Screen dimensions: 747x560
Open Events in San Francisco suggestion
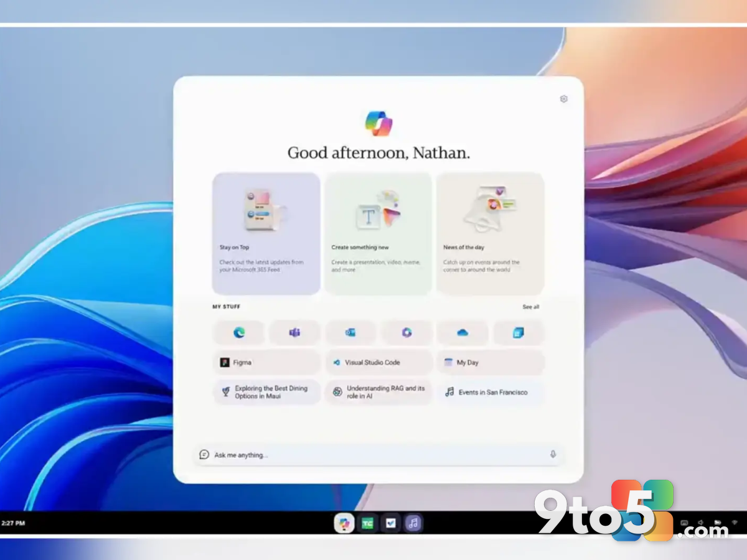[x=491, y=392]
